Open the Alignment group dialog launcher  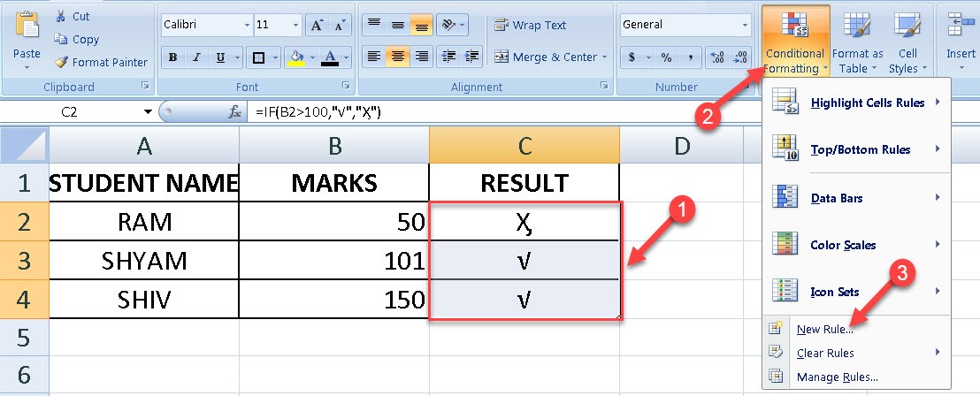tap(604, 85)
